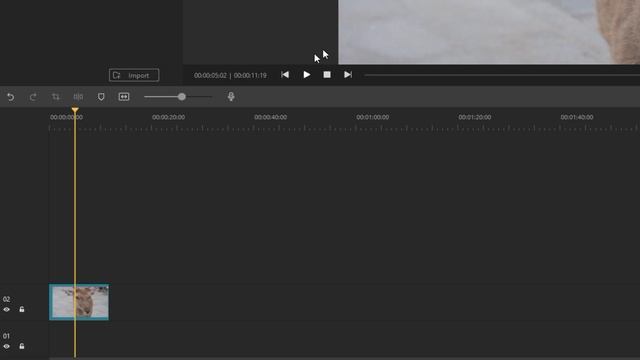
Task: Click the current time 00:00:05:02 readout
Action: tap(210, 76)
